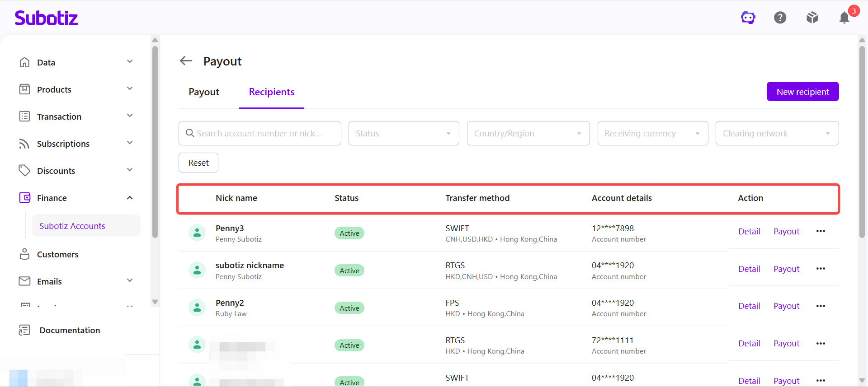Start Payout for subotiz nickname
The width and height of the screenshot is (868, 387).
(787, 269)
